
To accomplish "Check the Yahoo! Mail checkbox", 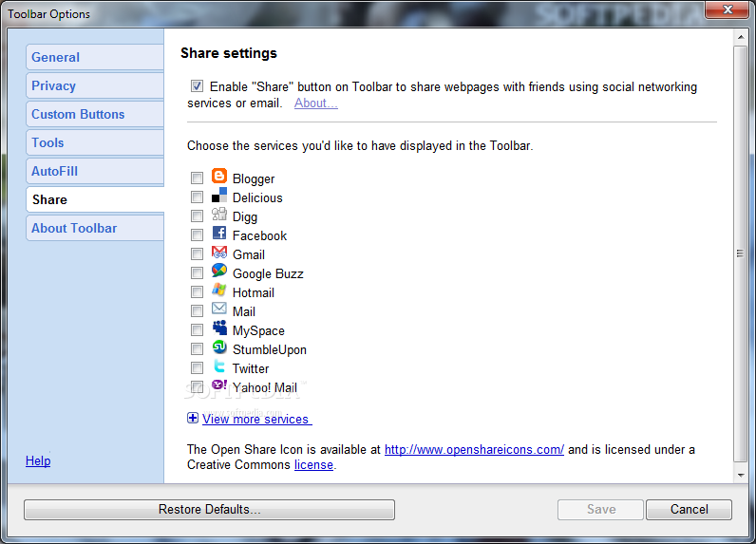I will (197, 387).
